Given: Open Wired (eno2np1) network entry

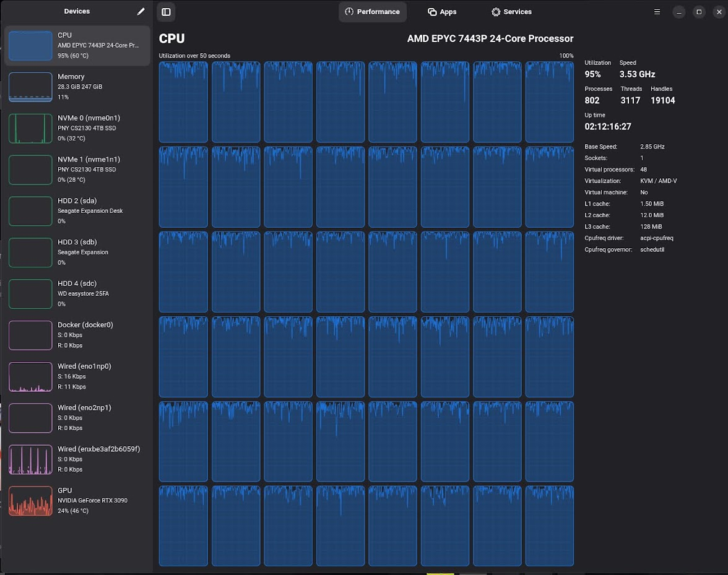Looking at the screenshot, I should point(77,418).
